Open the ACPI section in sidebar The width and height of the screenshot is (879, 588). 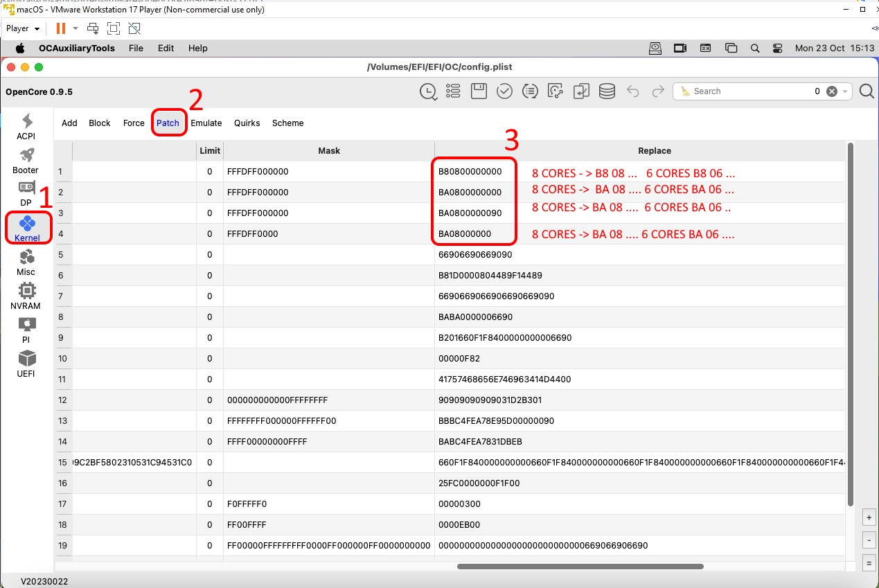(x=26, y=126)
